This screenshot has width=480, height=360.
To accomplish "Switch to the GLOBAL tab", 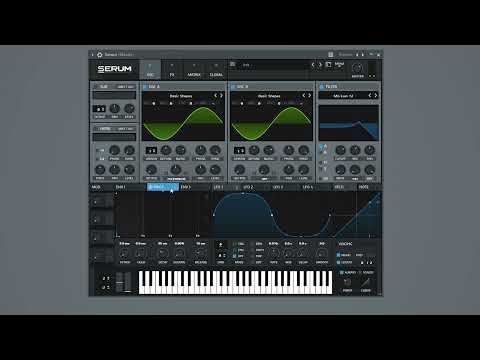I will click(x=216, y=70).
